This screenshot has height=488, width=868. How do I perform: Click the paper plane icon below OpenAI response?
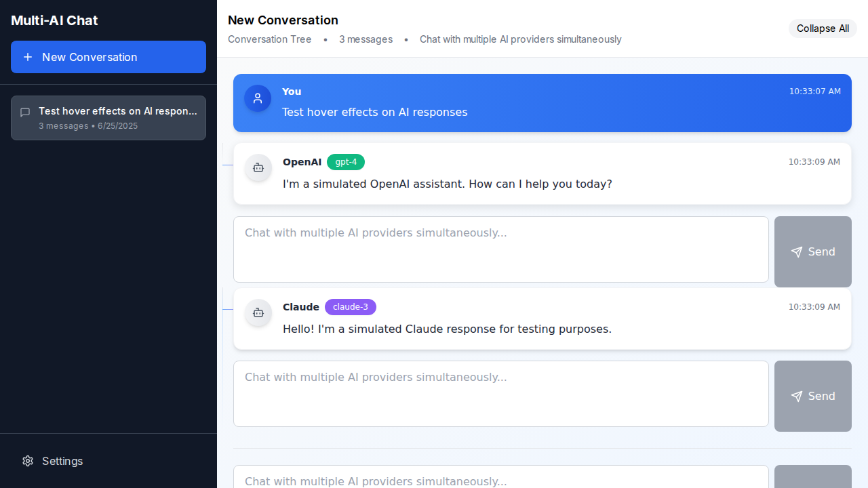(x=797, y=252)
